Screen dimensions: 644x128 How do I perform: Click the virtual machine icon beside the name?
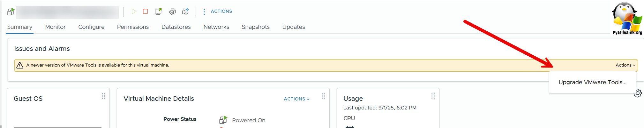click(11, 12)
